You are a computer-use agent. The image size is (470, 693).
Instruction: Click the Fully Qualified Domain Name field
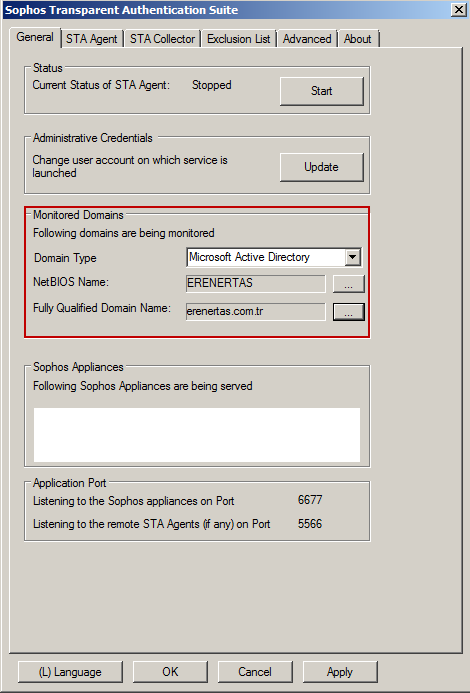tap(256, 311)
